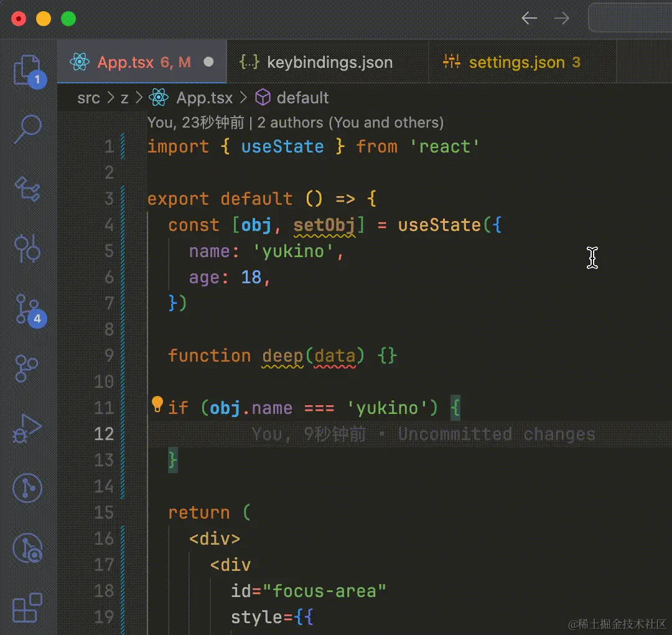Click the 'yukino' string on line 5
Screen dimensions: 672x635
(293, 252)
